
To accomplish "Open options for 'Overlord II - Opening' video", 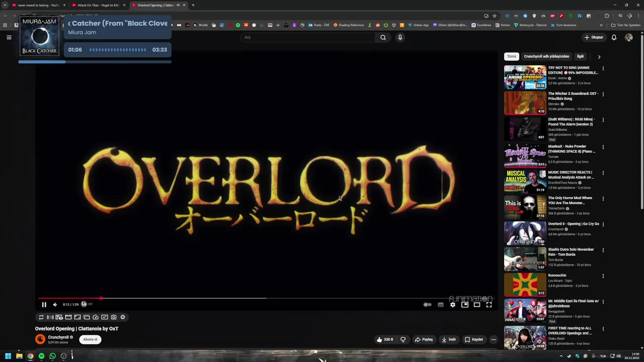I will coord(603,224).
